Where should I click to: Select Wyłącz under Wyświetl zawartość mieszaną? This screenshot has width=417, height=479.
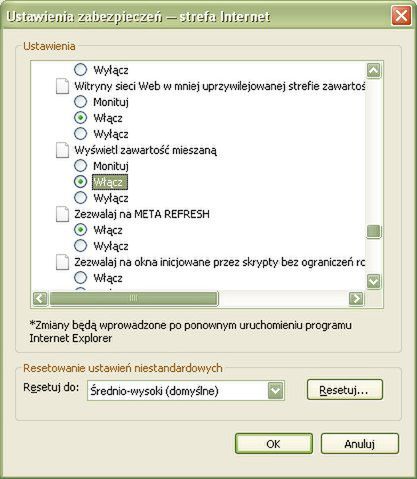tap(80, 198)
